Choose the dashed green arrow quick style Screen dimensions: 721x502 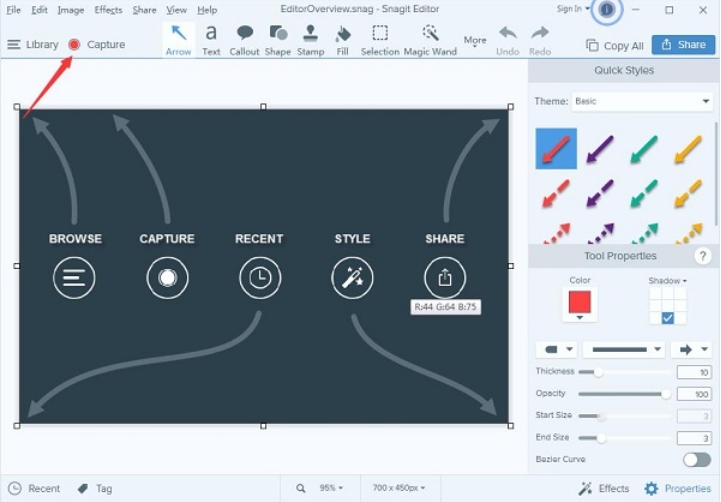click(x=644, y=193)
